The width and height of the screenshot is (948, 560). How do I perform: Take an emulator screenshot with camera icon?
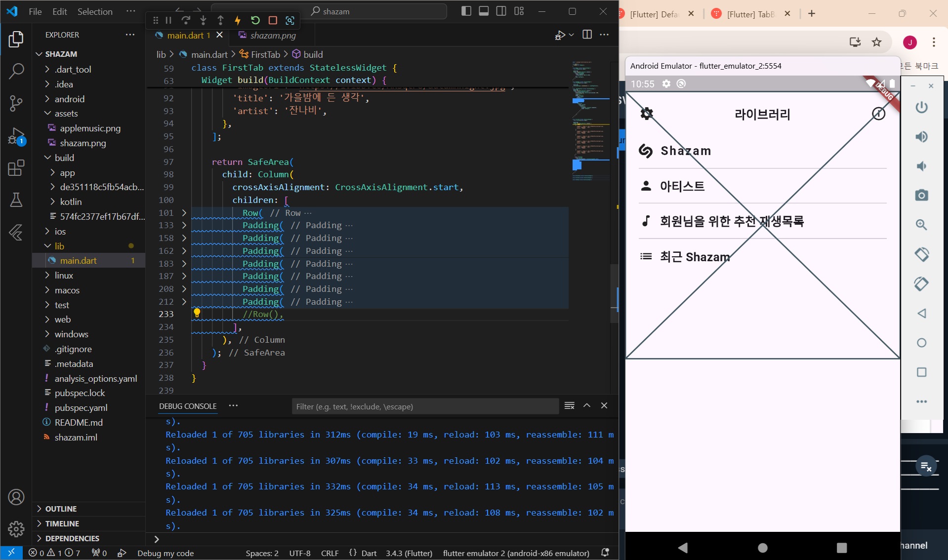pos(921,196)
